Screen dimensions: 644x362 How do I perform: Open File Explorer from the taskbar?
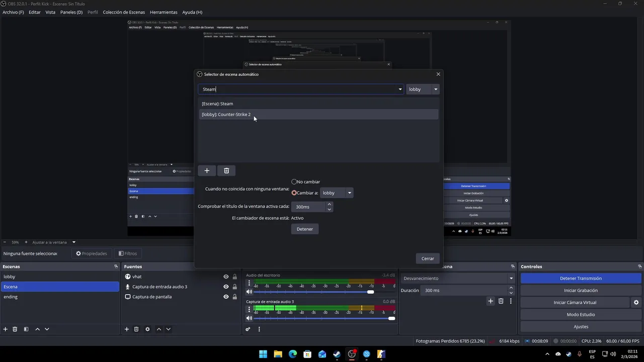[x=278, y=354]
